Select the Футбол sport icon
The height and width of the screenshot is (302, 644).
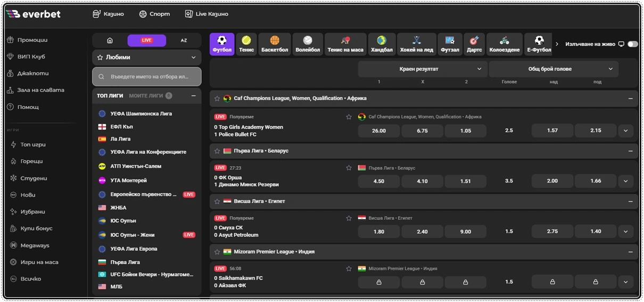click(x=222, y=44)
